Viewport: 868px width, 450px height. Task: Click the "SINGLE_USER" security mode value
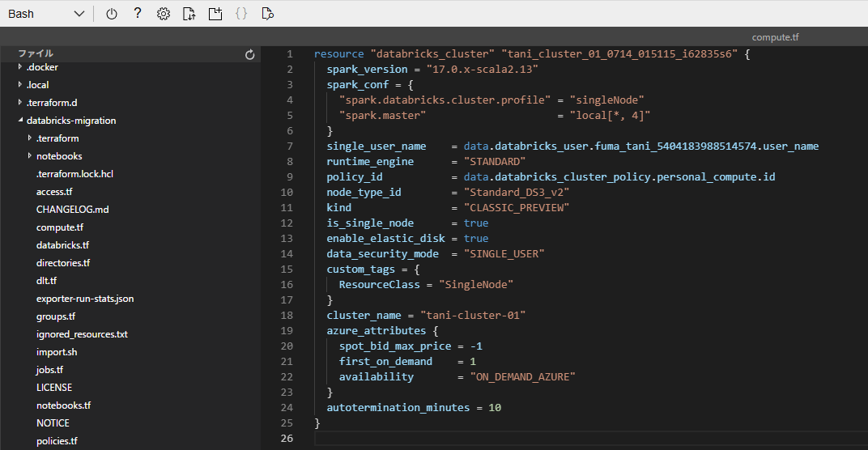coord(504,253)
